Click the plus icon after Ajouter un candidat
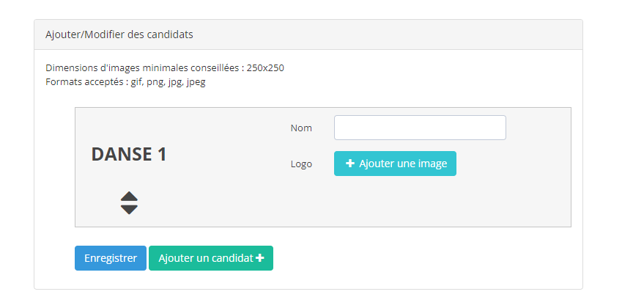 pyautogui.click(x=259, y=258)
